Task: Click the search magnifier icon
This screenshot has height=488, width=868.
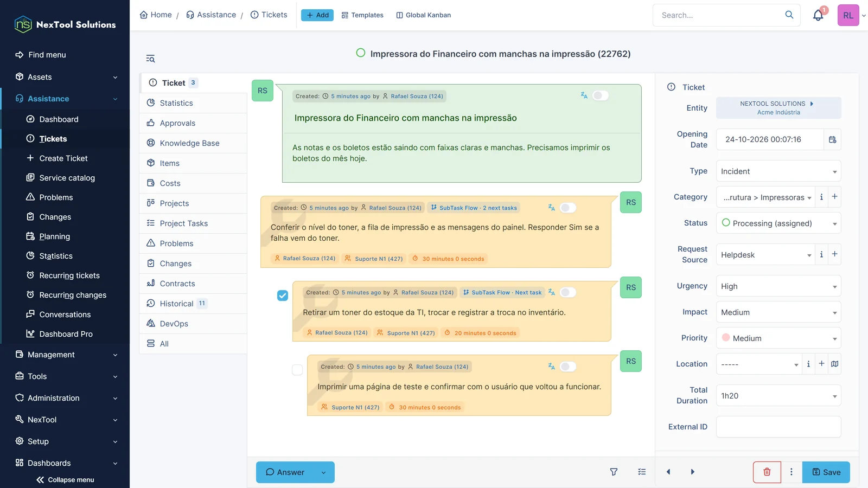Action: (x=789, y=15)
